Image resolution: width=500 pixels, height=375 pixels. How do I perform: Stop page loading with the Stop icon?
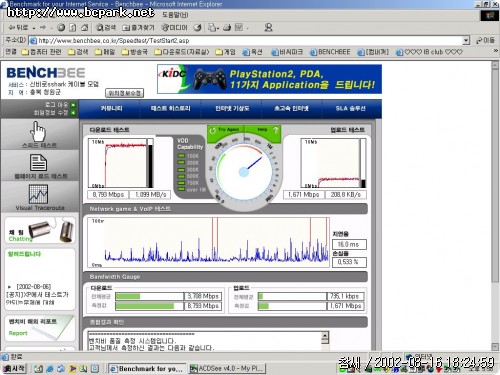(x=61, y=28)
